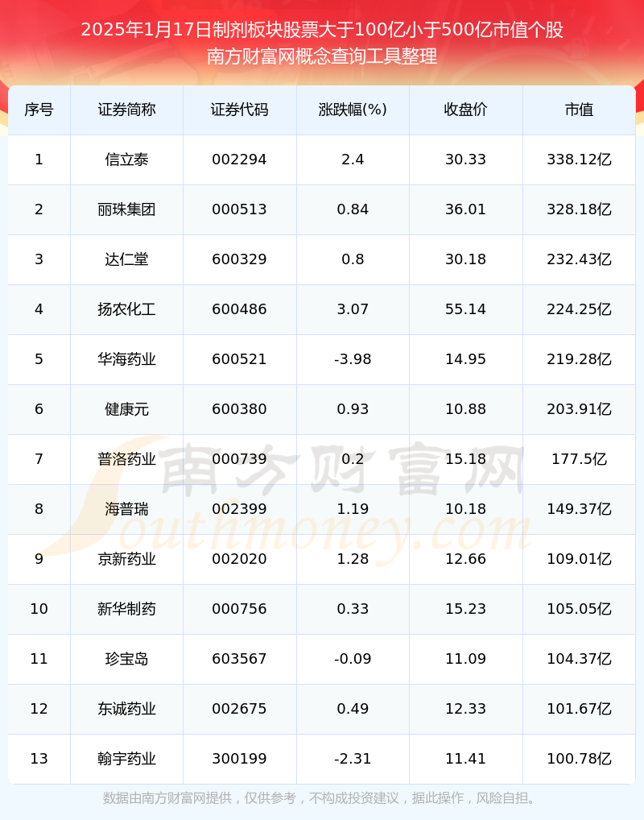
Task: Select stock name 翰宇药业
Action: [x=126, y=759]
